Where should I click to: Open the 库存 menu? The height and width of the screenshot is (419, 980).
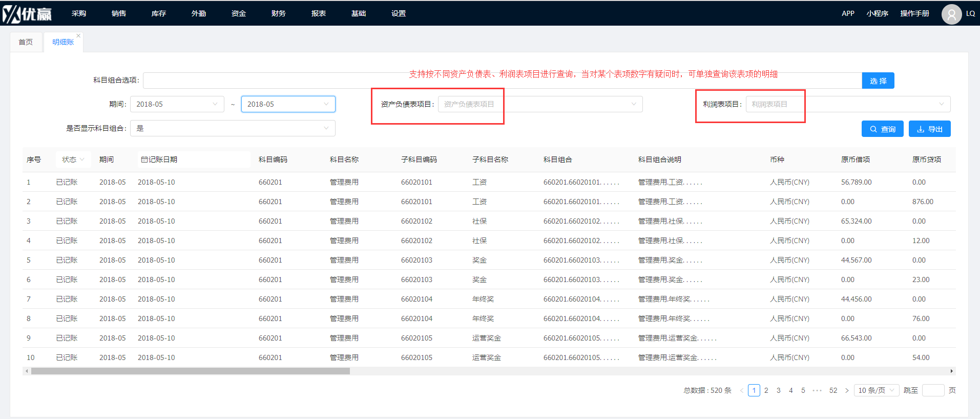click(159, 13)
